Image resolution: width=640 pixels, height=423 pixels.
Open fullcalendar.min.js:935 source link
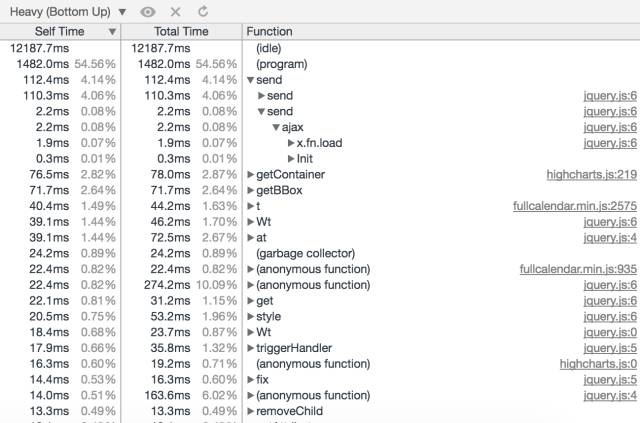pyautogui.click(x=578, y=269)
